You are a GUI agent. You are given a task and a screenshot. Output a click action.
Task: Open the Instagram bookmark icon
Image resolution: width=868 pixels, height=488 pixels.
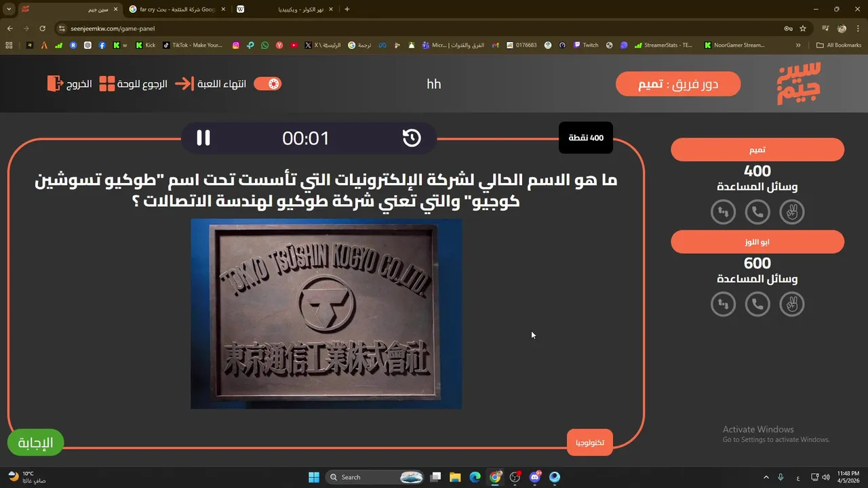(236, 45)
